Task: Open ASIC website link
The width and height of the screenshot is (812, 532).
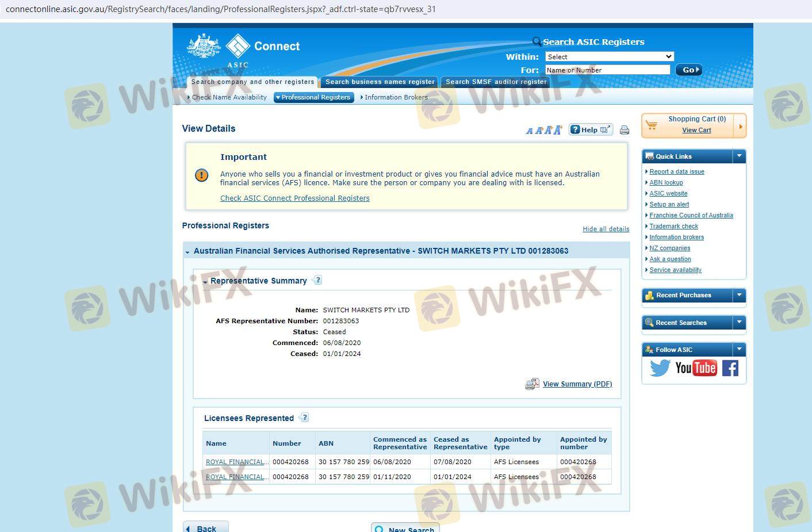Action: coord(669,193)
